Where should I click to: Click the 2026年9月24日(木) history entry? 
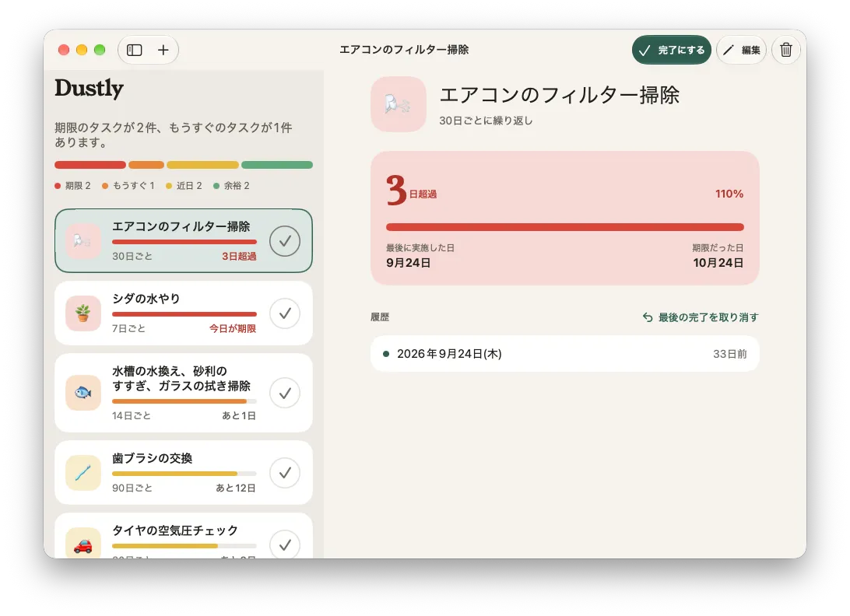pos(565,354)
